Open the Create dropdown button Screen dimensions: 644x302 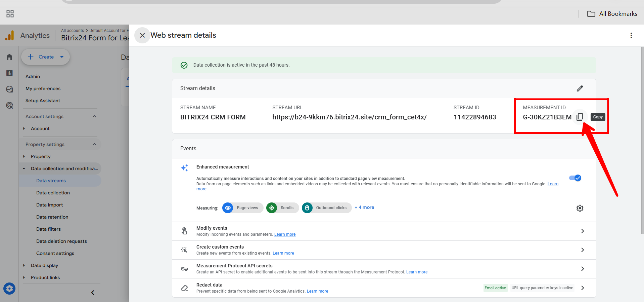tap(45, 57)
